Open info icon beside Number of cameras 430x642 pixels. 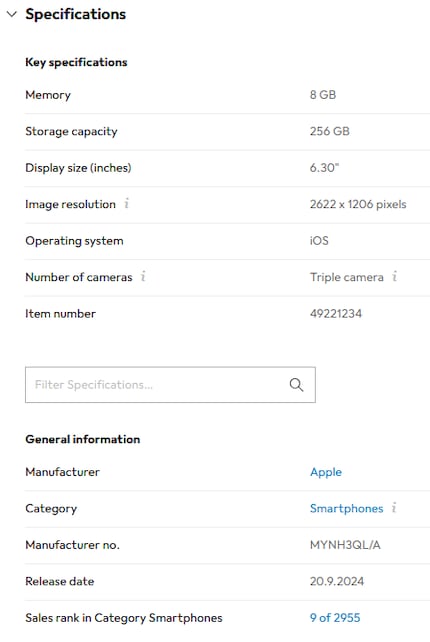[x=143, y=276]
